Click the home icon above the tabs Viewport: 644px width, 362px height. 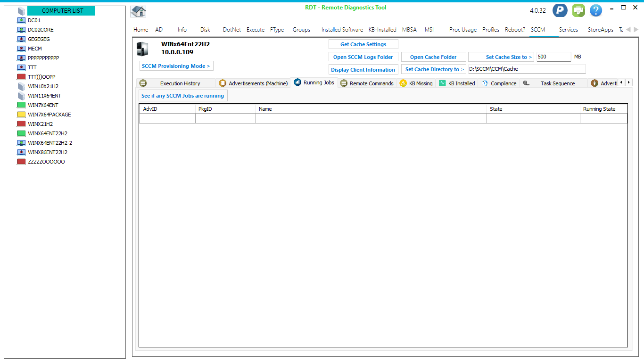coord(138,11)
